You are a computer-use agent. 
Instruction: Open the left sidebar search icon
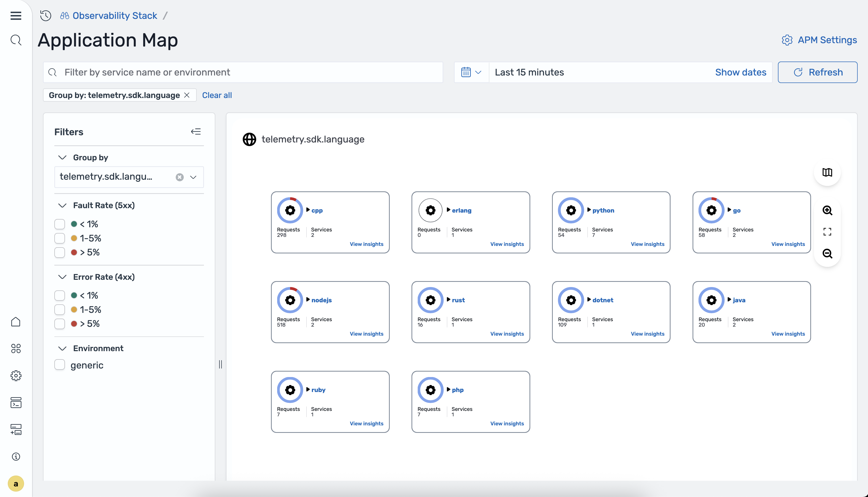coord(16,40)
